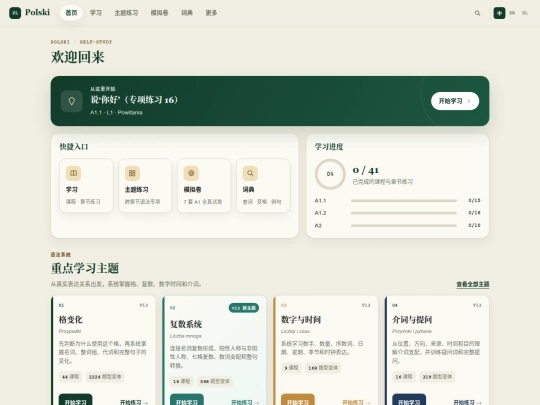Click 开始学习 button on 复数系统 card
Viewport: 540px width, 405px height.
click(x=187, y=400)
